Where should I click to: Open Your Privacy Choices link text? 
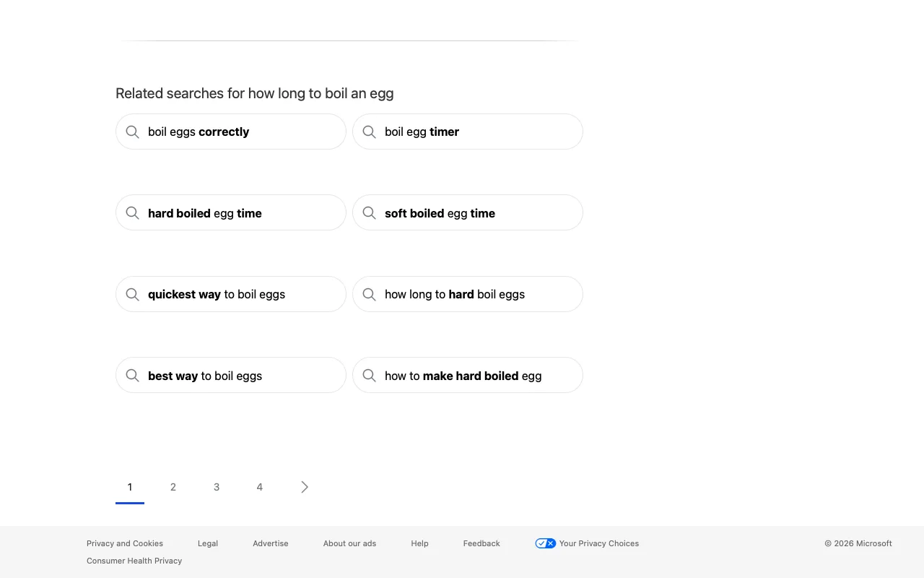pos(599,543)
